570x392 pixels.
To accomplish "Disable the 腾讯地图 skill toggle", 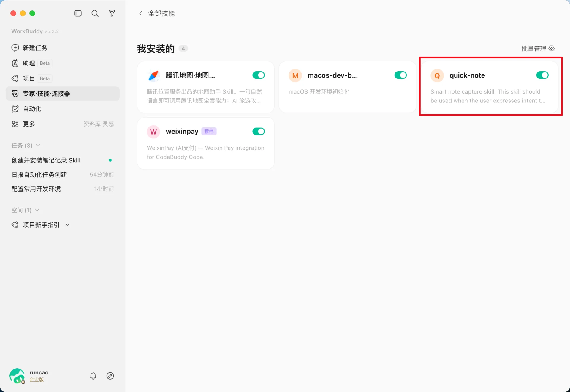I will coord(259,75).
